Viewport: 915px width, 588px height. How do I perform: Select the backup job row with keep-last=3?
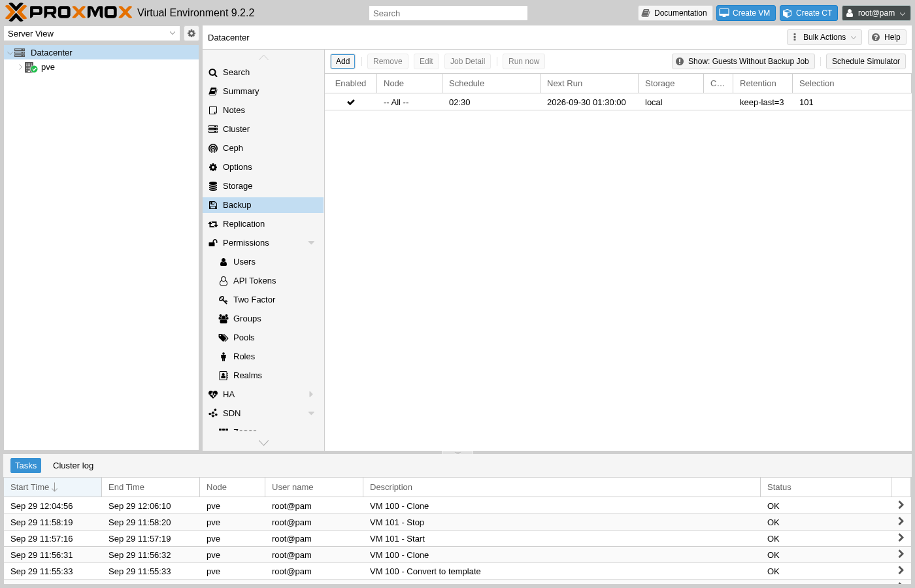[x=618, y=103]
